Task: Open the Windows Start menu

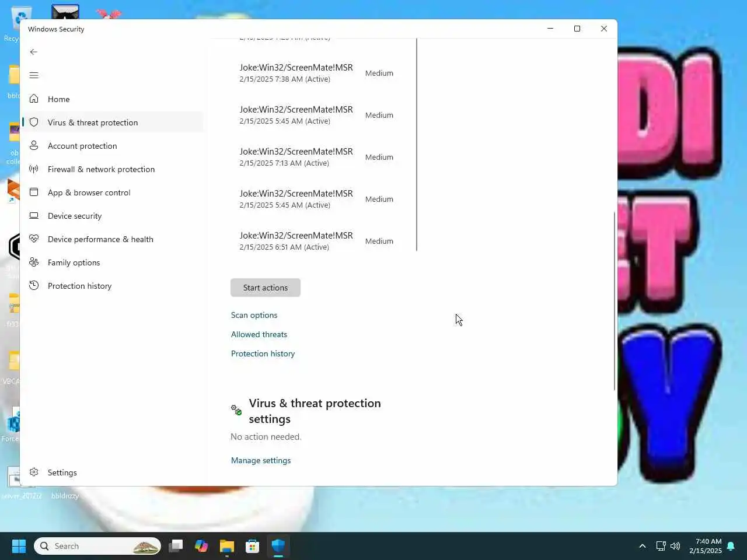Action: [x=19, y=546]
